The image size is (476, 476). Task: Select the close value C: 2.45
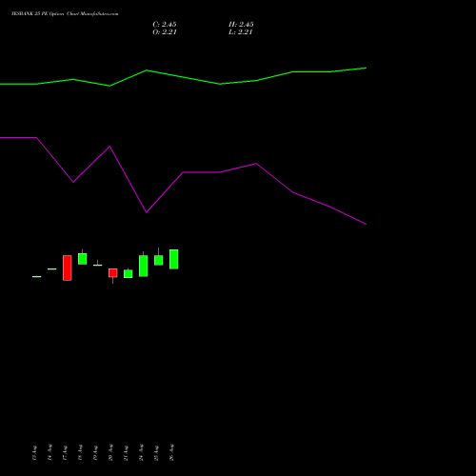coord(165,25)
